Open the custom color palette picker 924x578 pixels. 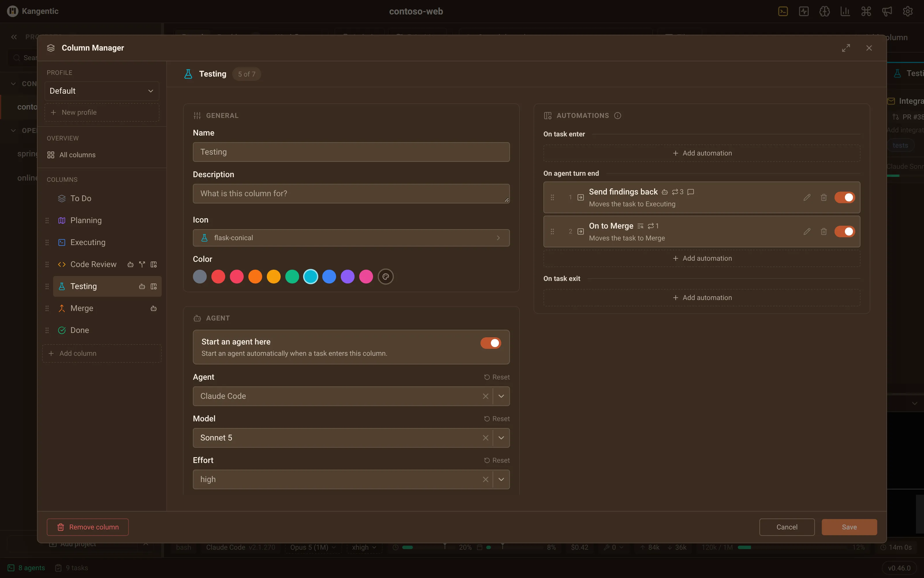(386, 277)
